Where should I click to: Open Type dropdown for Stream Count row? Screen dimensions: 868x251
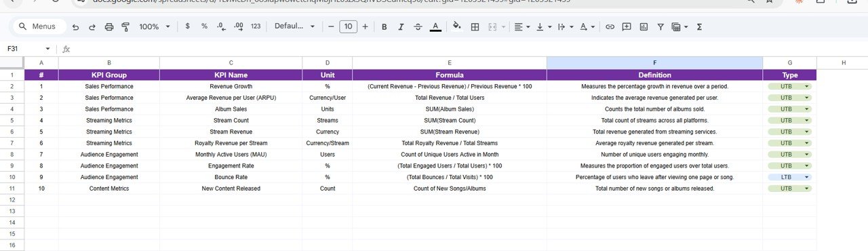click(x=789, y=120)
